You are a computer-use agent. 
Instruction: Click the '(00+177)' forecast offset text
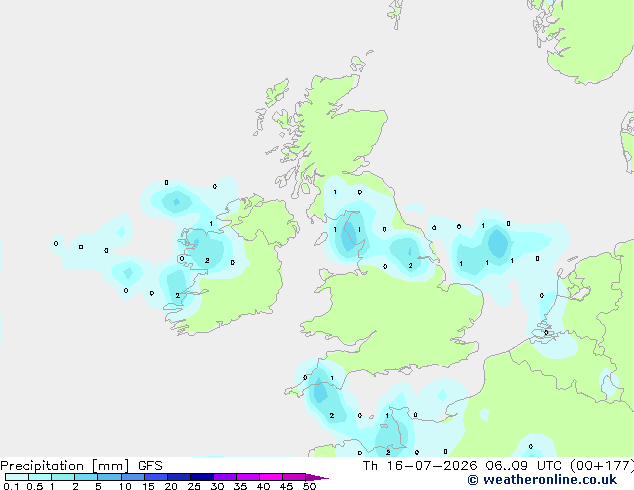602,466
